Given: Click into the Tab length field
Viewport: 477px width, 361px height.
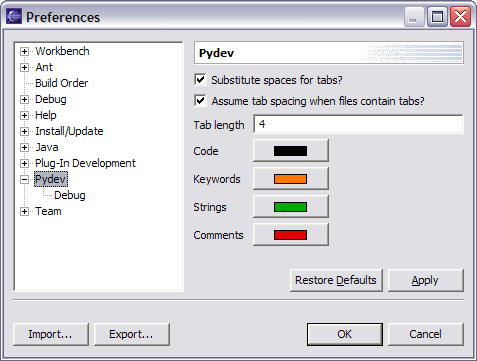Looking at the screenshot, I should coord(358,124).
